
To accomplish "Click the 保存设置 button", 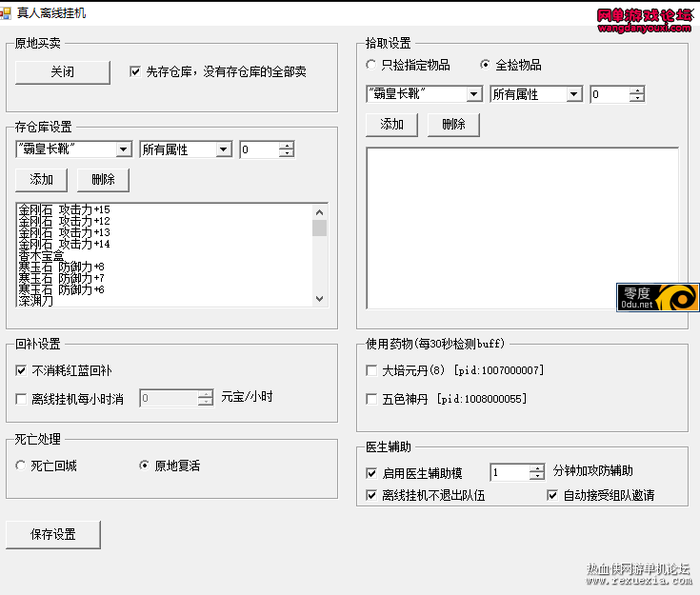I will (53, 535).
